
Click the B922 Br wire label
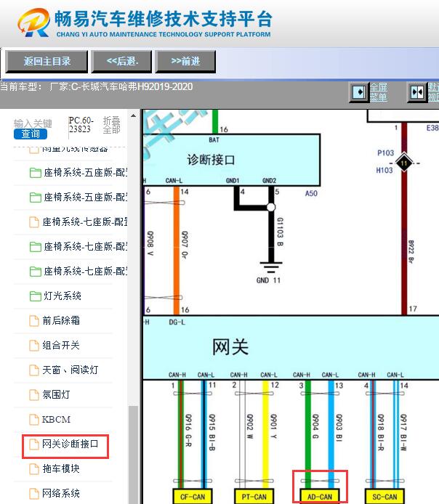coord(411,252)
